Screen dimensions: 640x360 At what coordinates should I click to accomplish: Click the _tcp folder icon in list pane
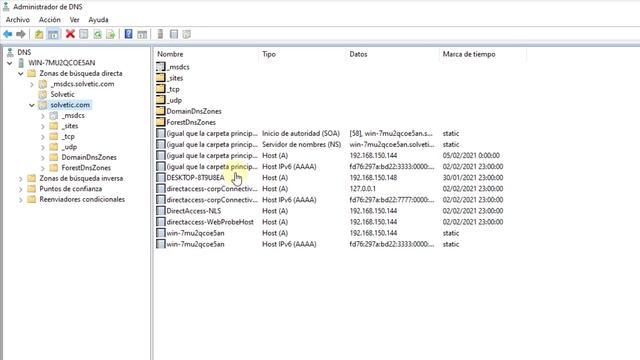click(x=161, y=89)
